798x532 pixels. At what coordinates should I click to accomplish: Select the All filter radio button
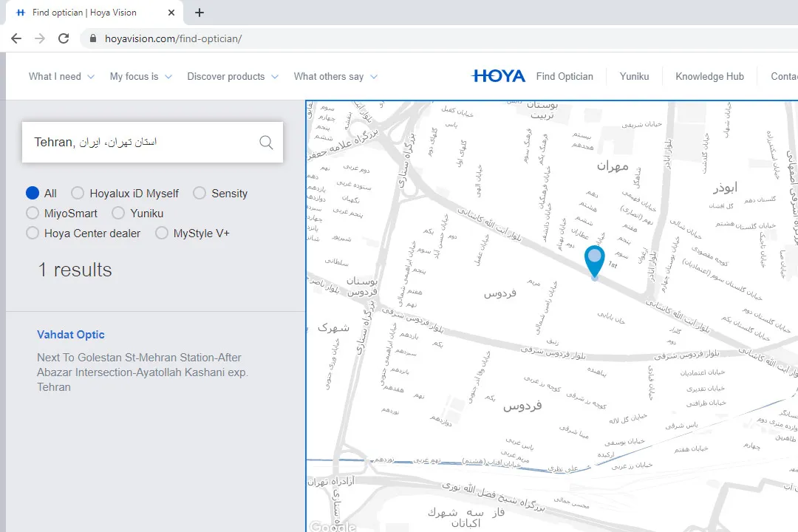33,193
